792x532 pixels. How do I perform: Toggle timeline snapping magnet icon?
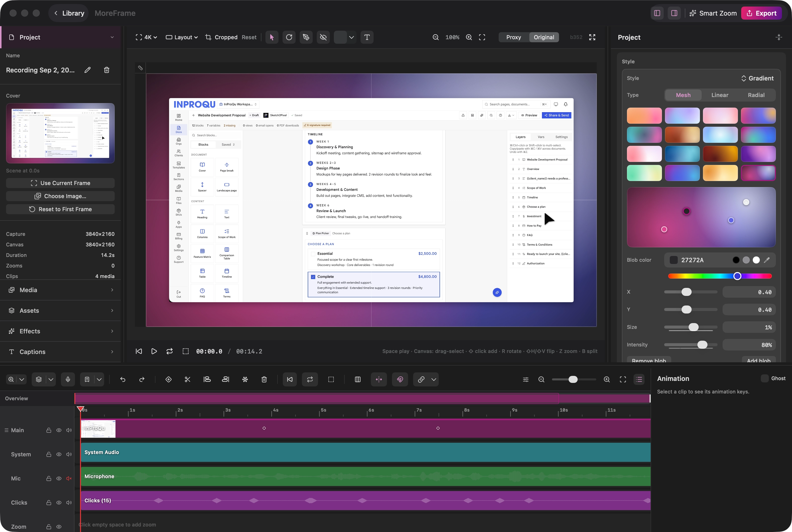pyautogui.click(x=400, y=379)
